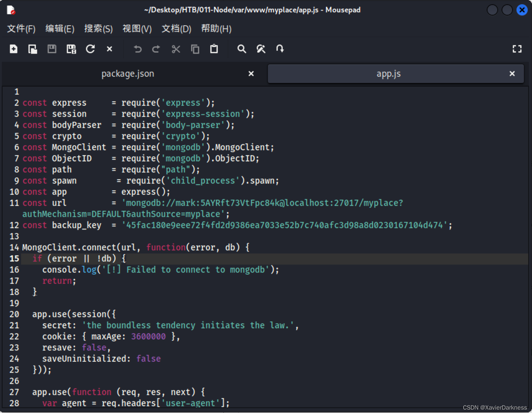The image size is (532, 413).
Task: Close the app.js tab
Action: (x=512, y=74)
